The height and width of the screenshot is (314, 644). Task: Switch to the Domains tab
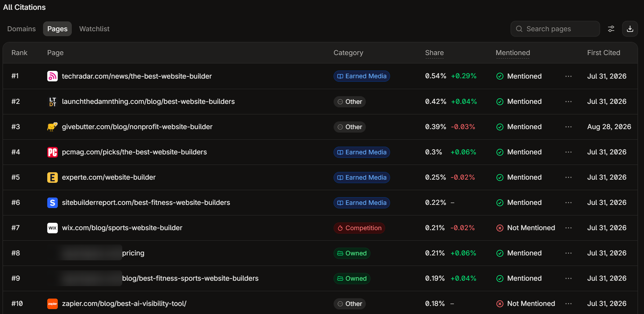(x=22, y=29)
